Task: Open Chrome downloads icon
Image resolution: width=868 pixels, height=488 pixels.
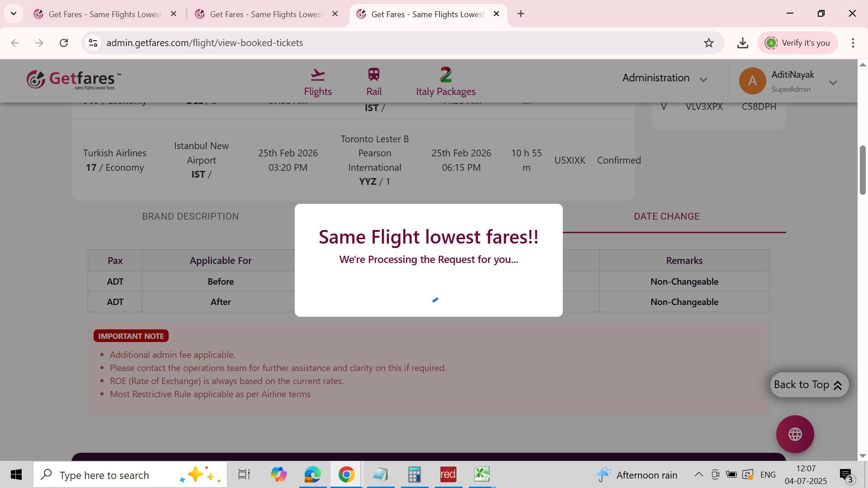Action: pyautogui.click(x=742, y=43)
